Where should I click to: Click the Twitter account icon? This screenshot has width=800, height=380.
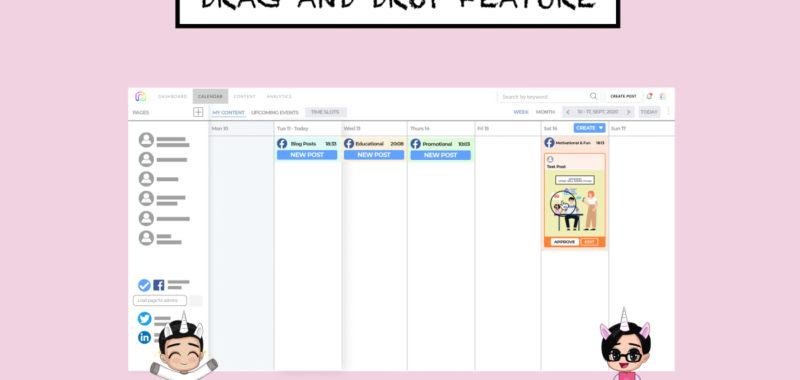tap(144, 319)
